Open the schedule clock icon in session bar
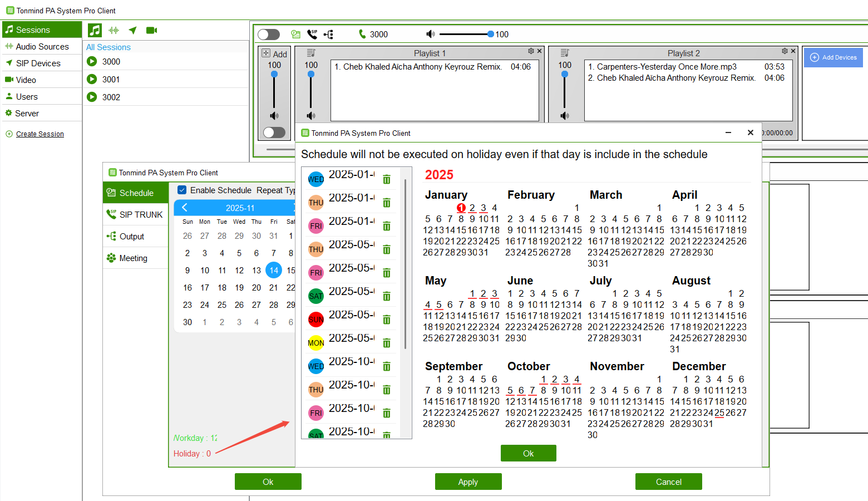This screenshot has width=868, height=501. click(x=295, y=35)
